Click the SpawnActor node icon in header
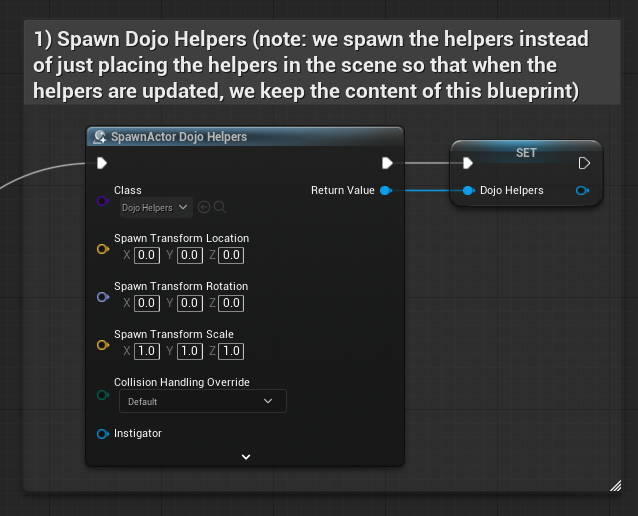 [100, 137]
